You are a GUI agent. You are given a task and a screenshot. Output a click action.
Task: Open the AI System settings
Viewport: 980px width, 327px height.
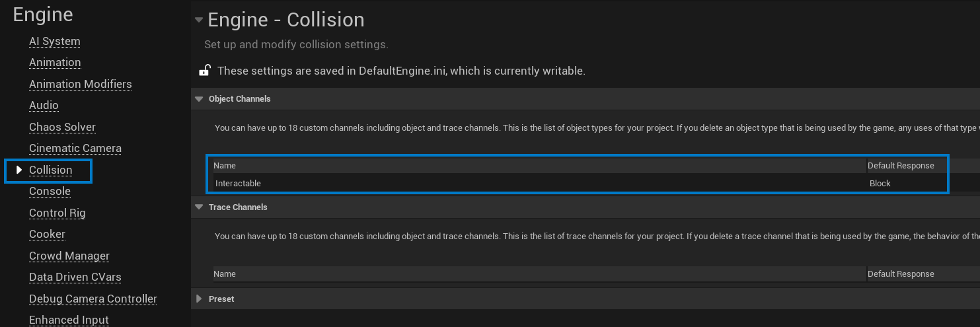pos(55,41)
